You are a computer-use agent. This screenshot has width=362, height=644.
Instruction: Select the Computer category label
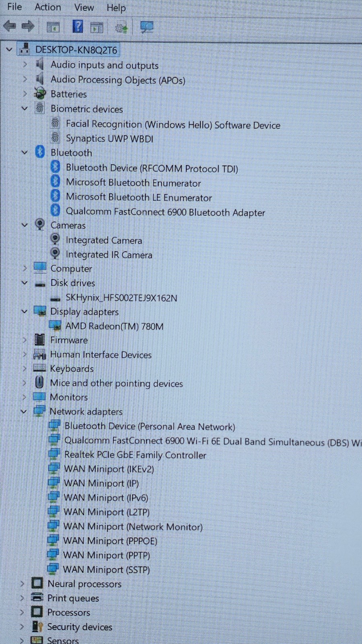click(71, 268)
